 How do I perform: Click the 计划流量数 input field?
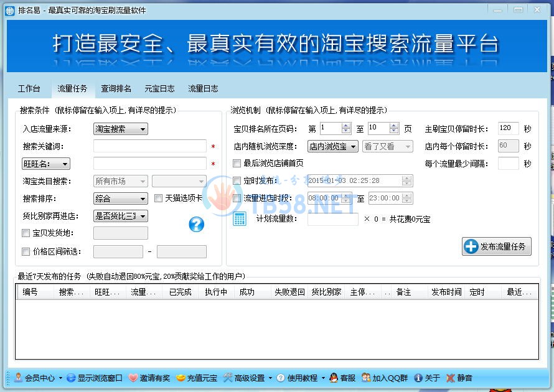tap(333, 219)
